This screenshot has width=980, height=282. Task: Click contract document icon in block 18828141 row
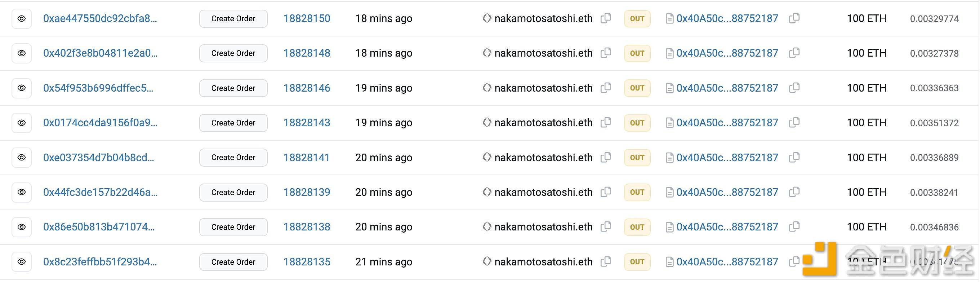point(669,158)
